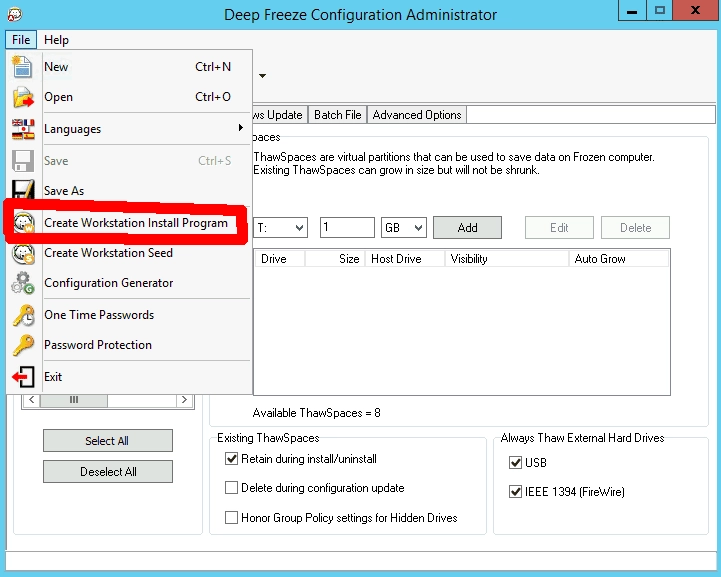The image size is (721, 577).
Task: Open the Languages submenu
Action: point(129,129)
